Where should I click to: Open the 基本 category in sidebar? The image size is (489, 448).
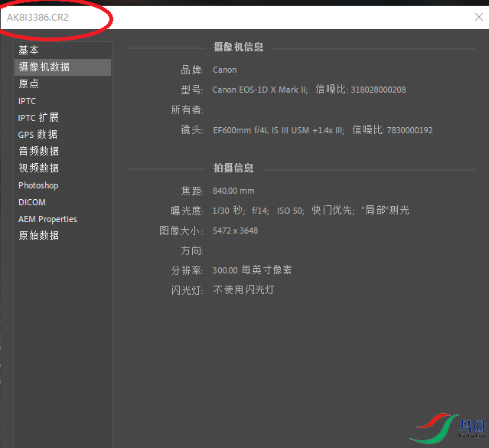[29, 51]
